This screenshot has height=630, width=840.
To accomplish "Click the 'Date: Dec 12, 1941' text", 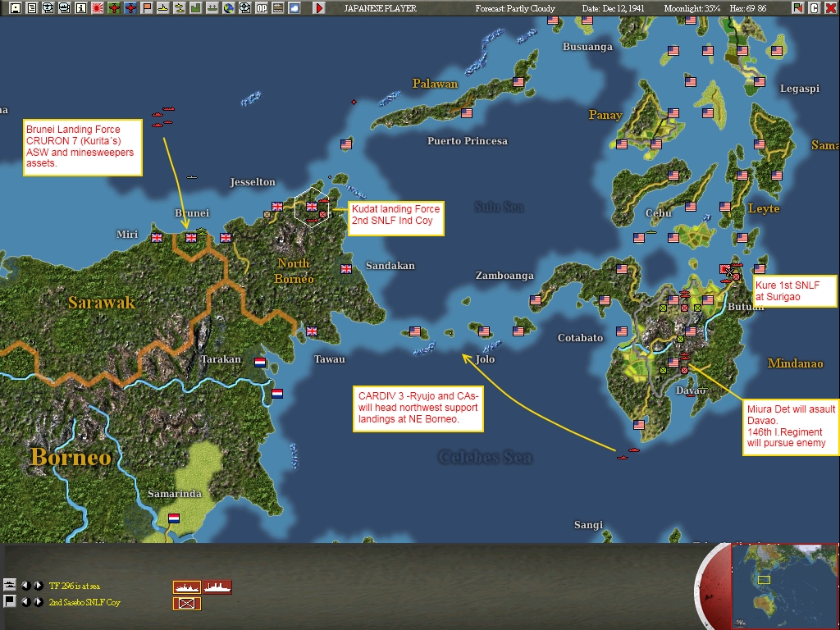I will coord(614,8).
